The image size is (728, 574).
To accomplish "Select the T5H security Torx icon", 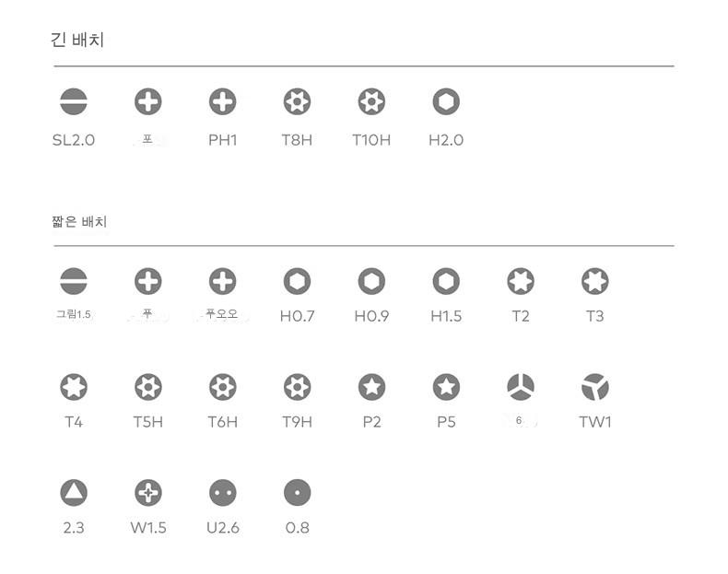I will [148, 387].
